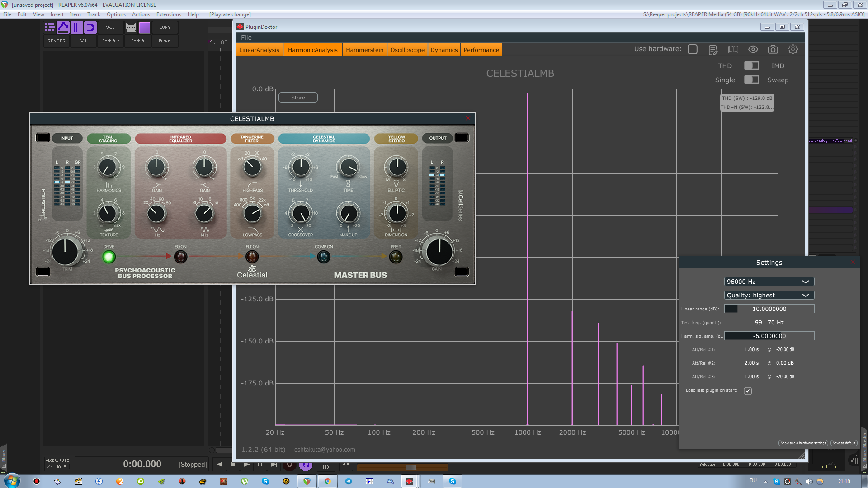This screenshot has height=488, width=868.
Task: Open Windows Start menu
Action: click(x=12, y=481)
